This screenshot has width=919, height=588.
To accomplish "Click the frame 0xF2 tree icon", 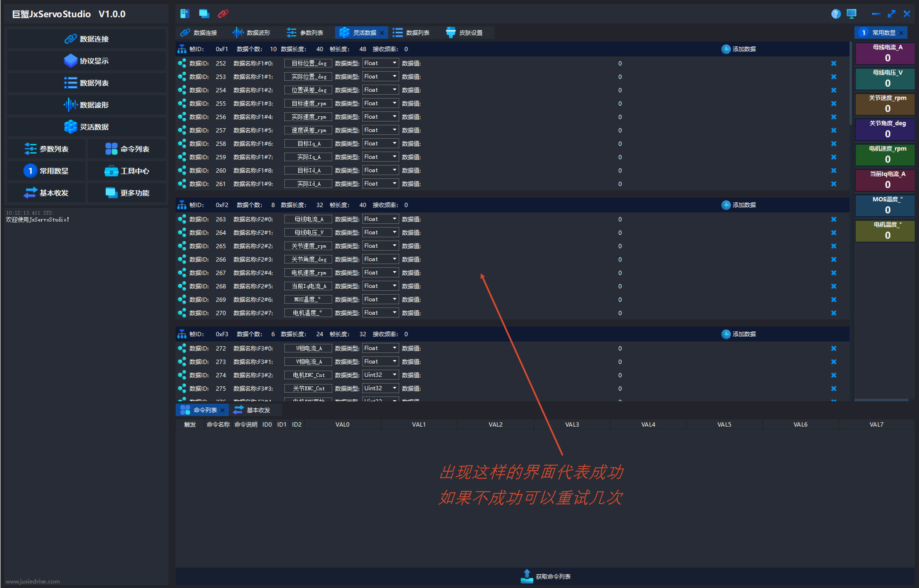I will 182,205.
